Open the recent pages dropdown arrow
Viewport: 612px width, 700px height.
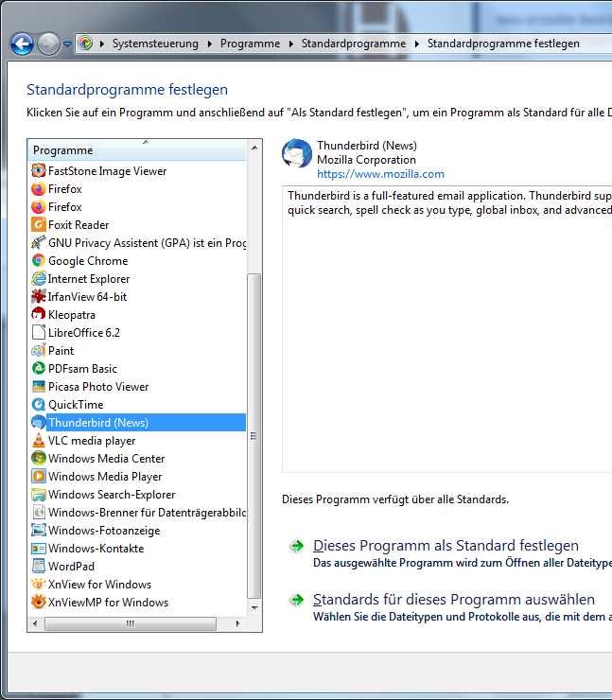click(x=67, y=44)
